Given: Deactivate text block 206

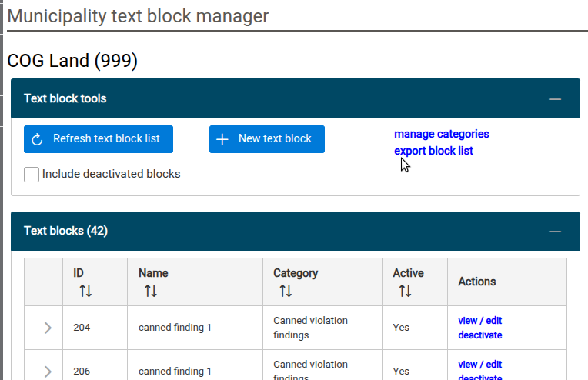Looking at the screenshot, I should (480, 377).
